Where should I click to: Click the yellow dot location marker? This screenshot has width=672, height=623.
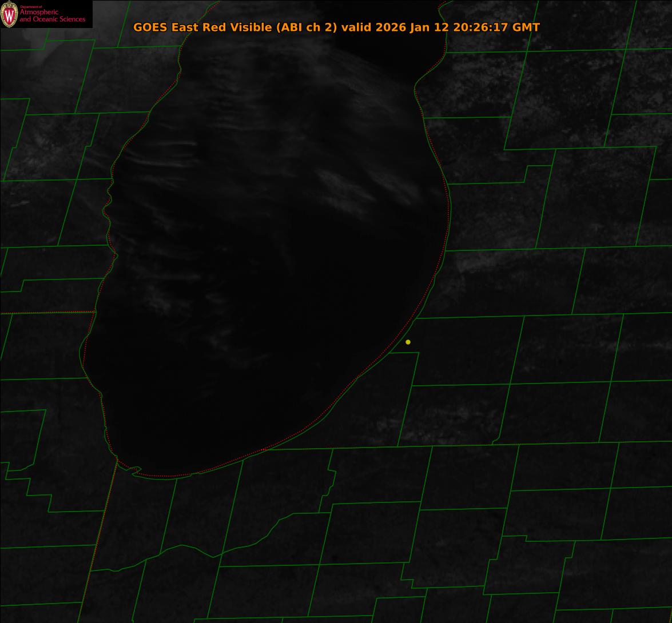pyautogui.click(x=408, y=342)
